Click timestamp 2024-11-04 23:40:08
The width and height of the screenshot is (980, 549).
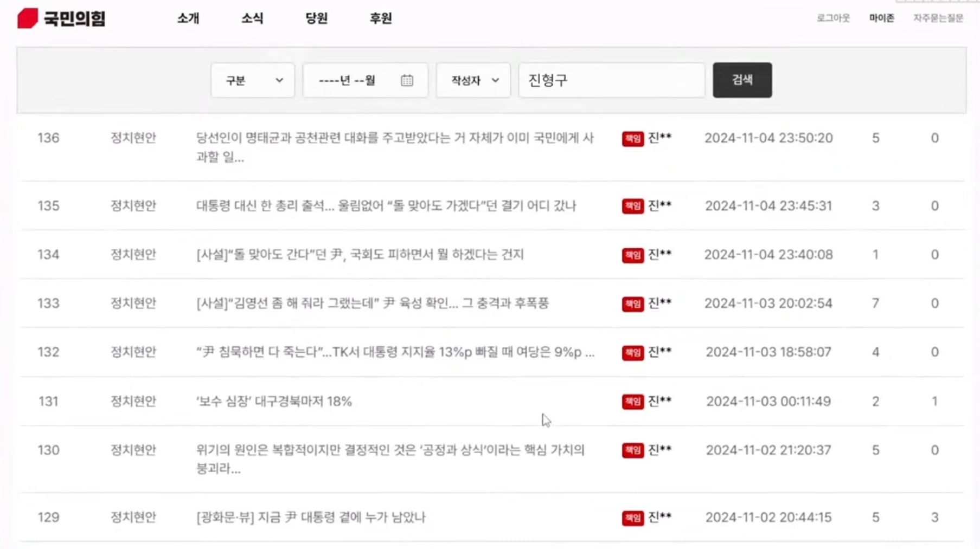(768, 255)
